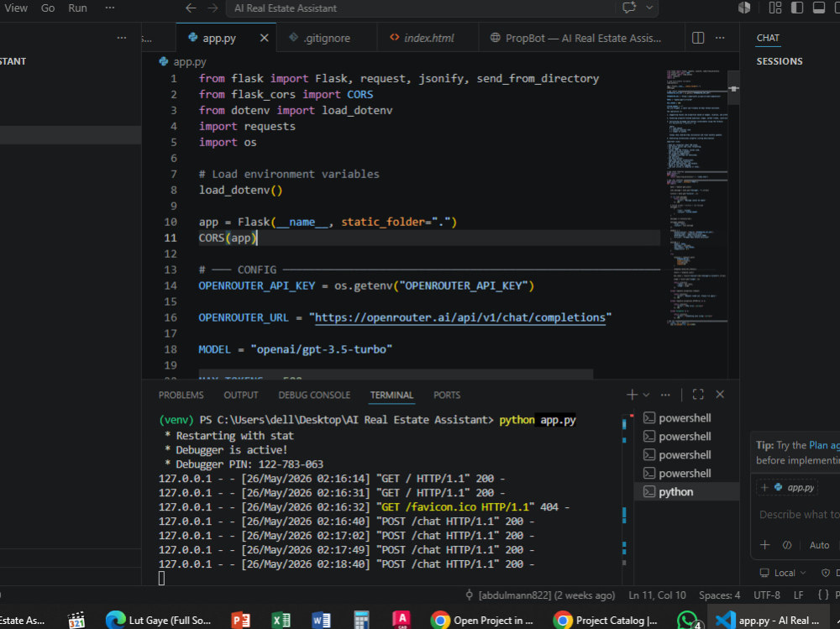
Task: Change end of line sequence LF
Action: 798,595
